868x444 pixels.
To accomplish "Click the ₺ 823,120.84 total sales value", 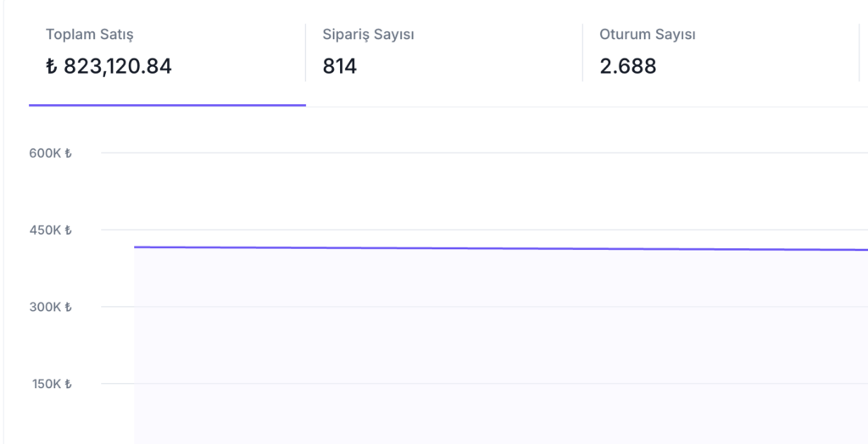I will pos(108,66).
